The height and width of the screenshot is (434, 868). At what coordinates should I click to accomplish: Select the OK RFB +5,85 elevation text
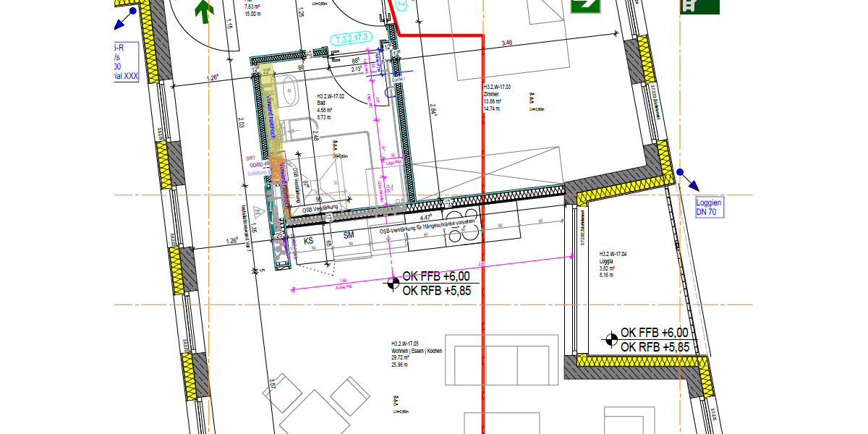coord(435,290)
